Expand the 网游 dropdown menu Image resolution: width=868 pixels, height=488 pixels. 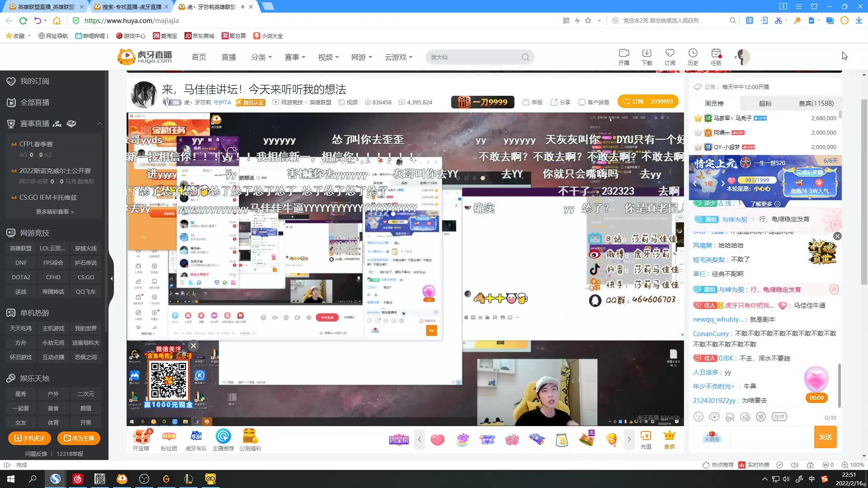click(x=362, y=57)
